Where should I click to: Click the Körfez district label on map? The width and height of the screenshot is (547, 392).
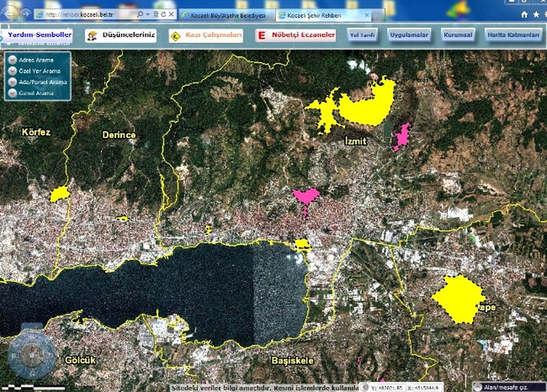[x=36, y=133]
